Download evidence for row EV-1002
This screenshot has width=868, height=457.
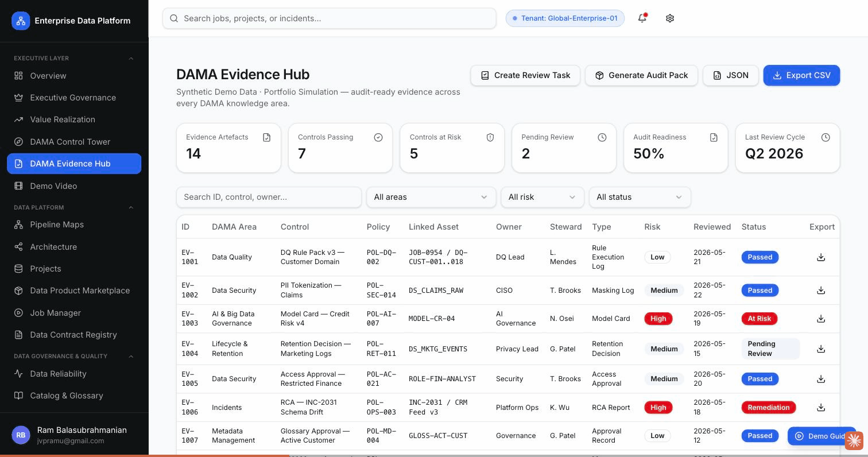coord(821,291)
